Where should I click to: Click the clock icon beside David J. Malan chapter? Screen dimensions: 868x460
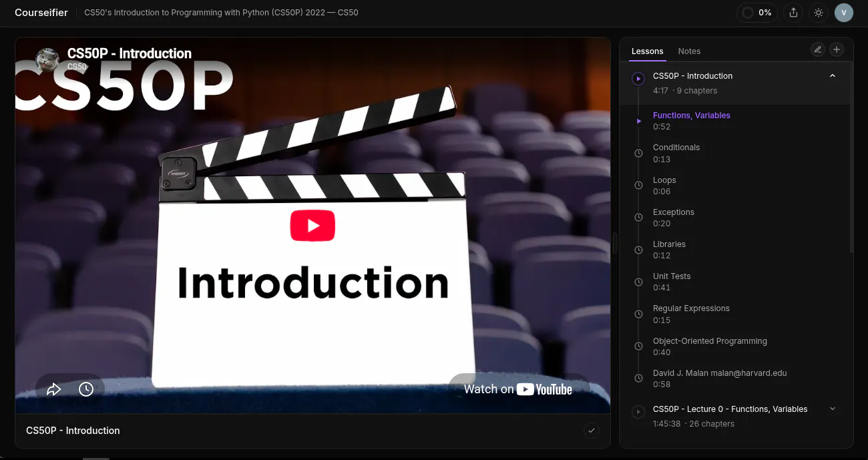[x=638, y=379]
